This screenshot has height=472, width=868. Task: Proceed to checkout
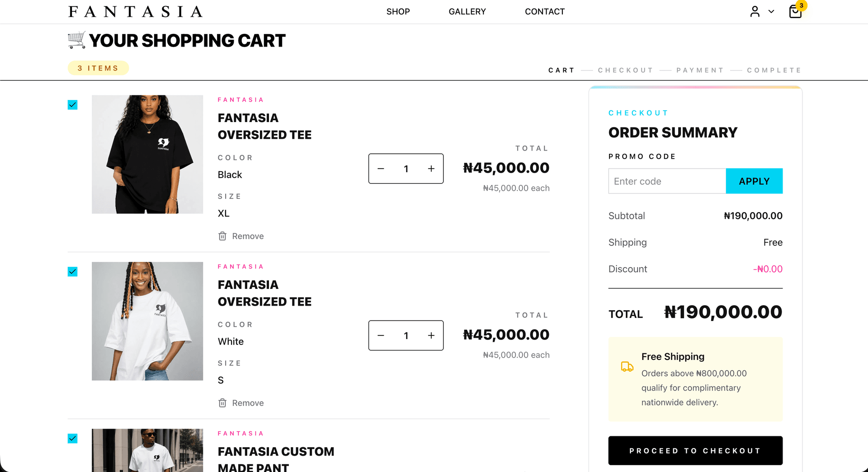[695, 451]
